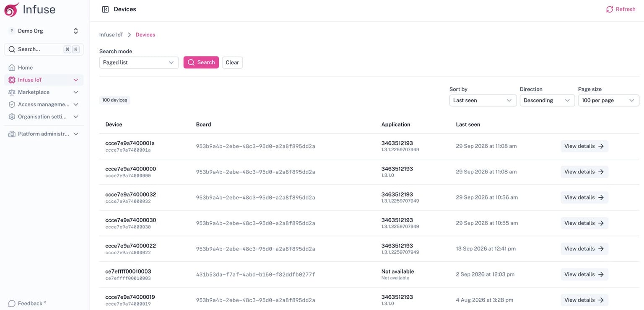Click the Infuse swirl logo
Screen dimensions: 644x310
point(11,10)
